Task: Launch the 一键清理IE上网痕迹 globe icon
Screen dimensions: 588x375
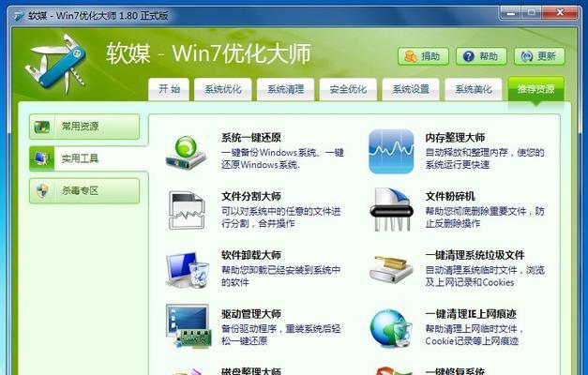Action: click(x=391, y=328)
